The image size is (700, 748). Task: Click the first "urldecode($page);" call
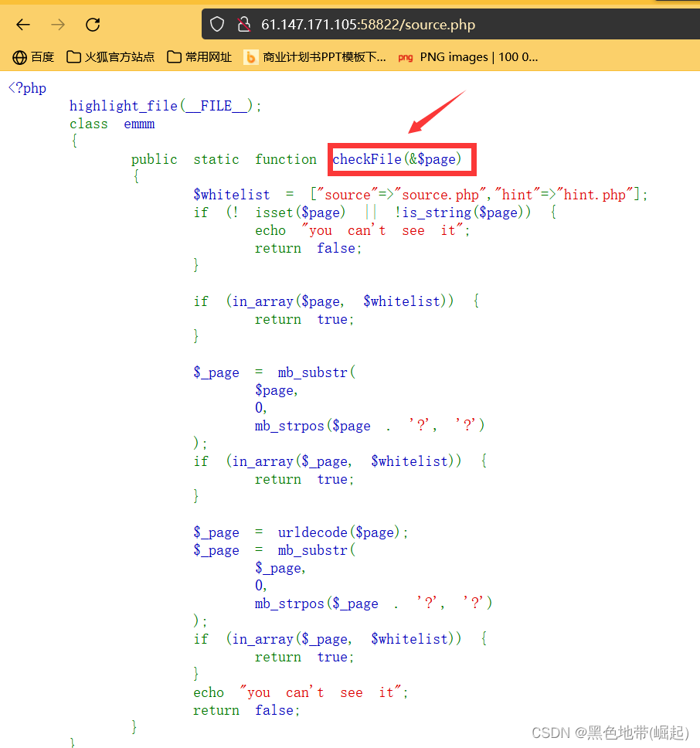(x=343, y=532)
